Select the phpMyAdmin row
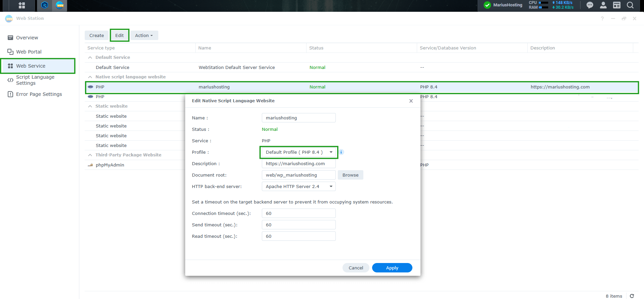This screenshot has width=644, height=299. [361, 165]
